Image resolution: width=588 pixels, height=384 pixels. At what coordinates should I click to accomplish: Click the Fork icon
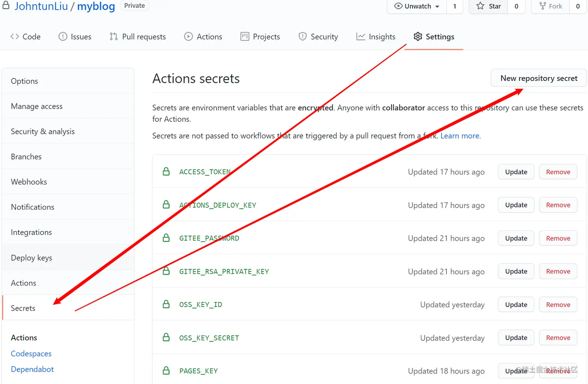pyautogui.click(x=542, y=6)
